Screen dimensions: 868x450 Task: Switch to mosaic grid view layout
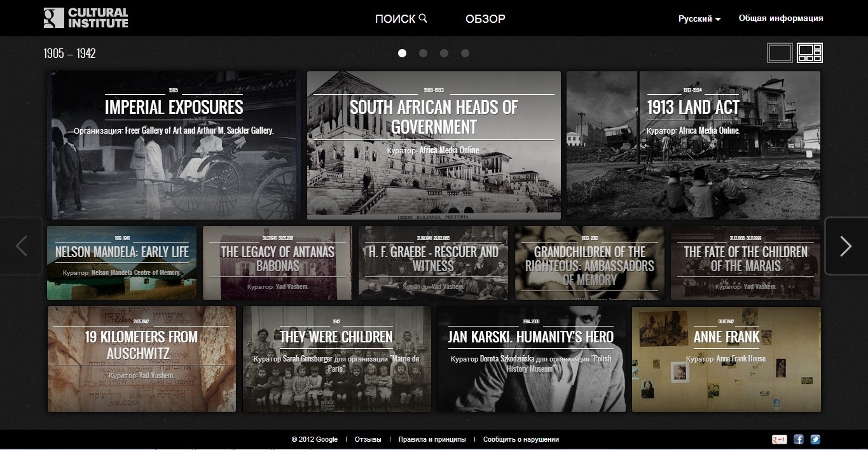coord(810,53)
